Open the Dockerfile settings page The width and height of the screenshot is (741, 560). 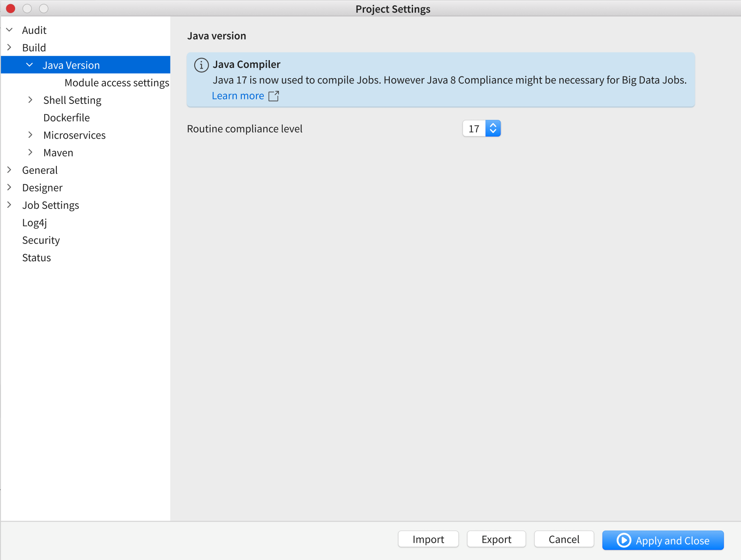pos(66,117)
